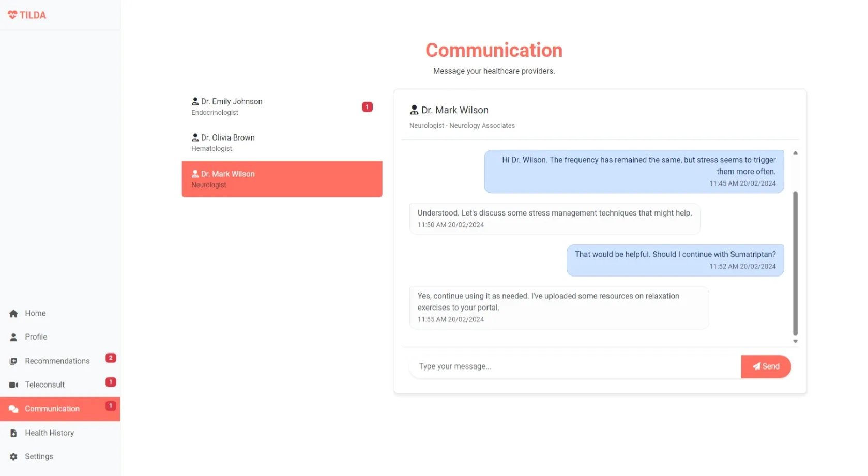Screen dimensions: 868x476
Task: Click unread badge next to Dr. Emily Johnson
Action: click(367, 107)
